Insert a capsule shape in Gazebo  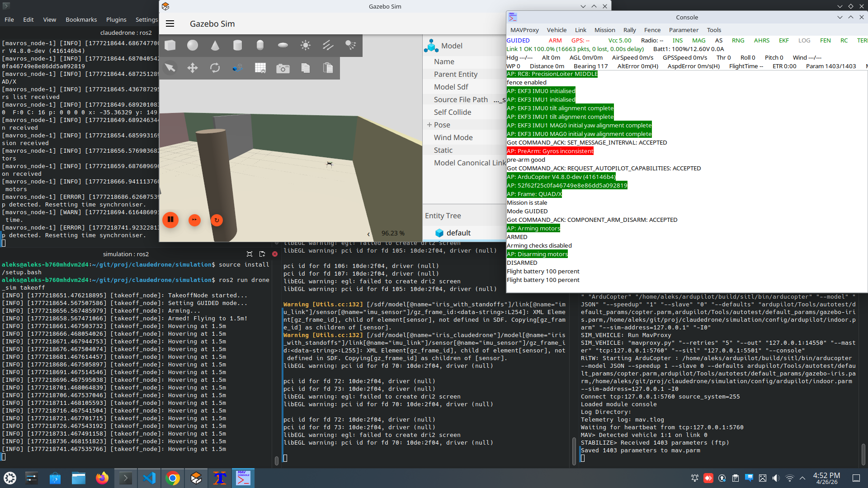[260, 45]
